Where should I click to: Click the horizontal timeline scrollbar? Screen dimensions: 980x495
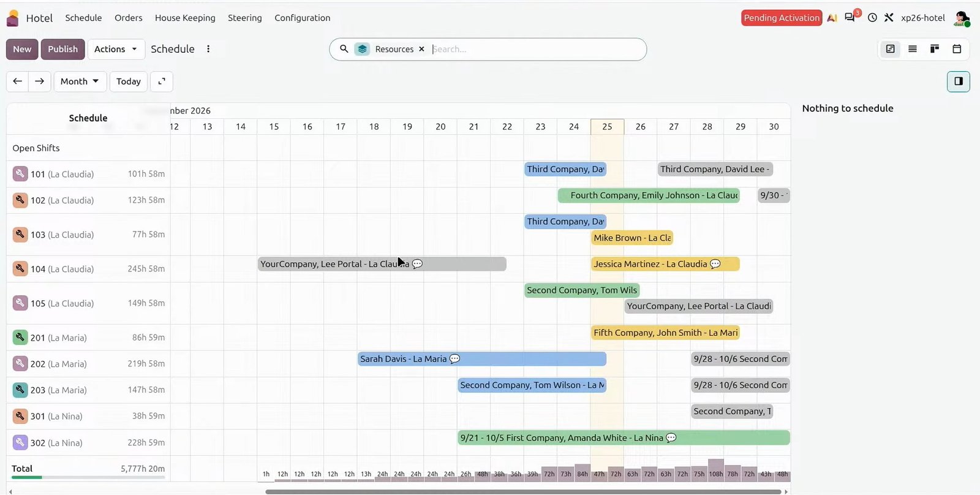pyautogui.click(x=523, y=491)
